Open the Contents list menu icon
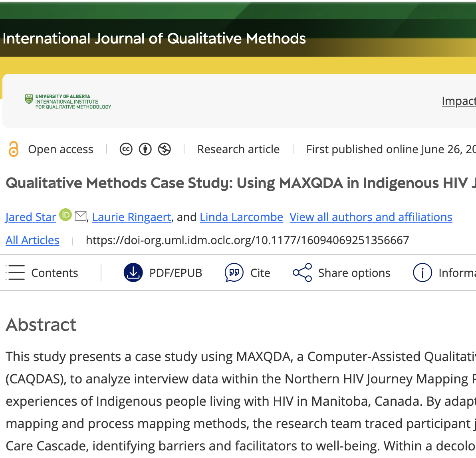Viewport: 476px width, 458px height. click(15, 272)
